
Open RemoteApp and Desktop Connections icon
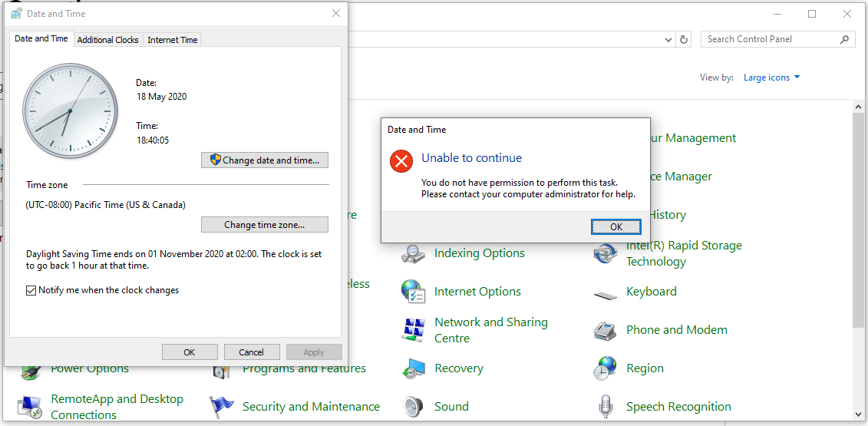click(29, 407)
